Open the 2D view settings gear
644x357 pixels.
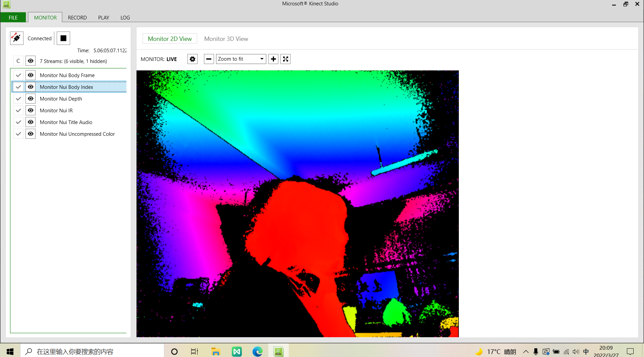[192, 59]
